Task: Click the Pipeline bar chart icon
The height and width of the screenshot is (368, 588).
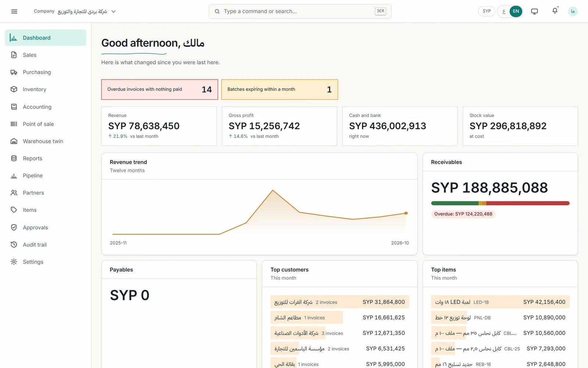Action: [x=14, y=176]
